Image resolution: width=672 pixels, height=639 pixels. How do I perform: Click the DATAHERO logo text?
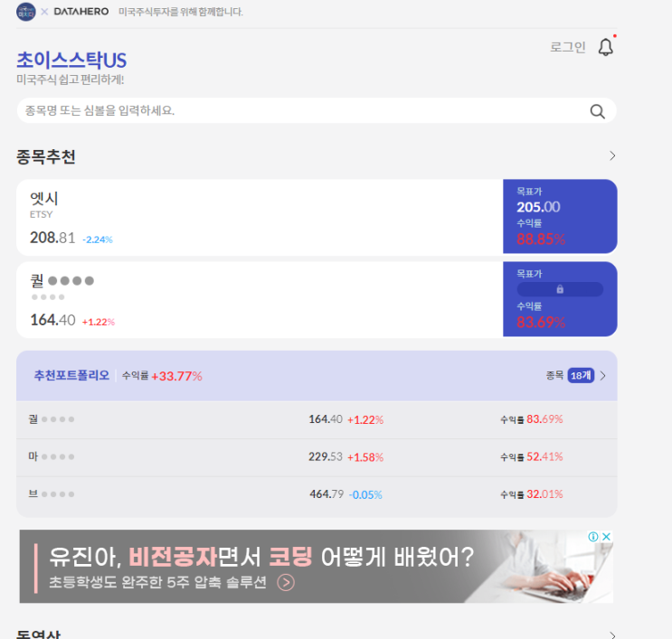(81, 12)
